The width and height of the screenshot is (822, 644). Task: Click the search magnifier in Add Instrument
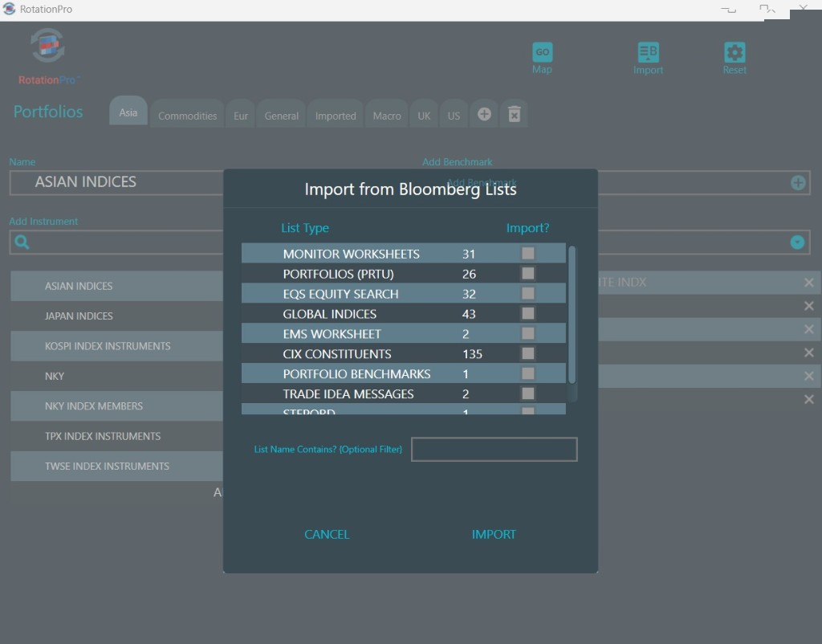(22, 242)
